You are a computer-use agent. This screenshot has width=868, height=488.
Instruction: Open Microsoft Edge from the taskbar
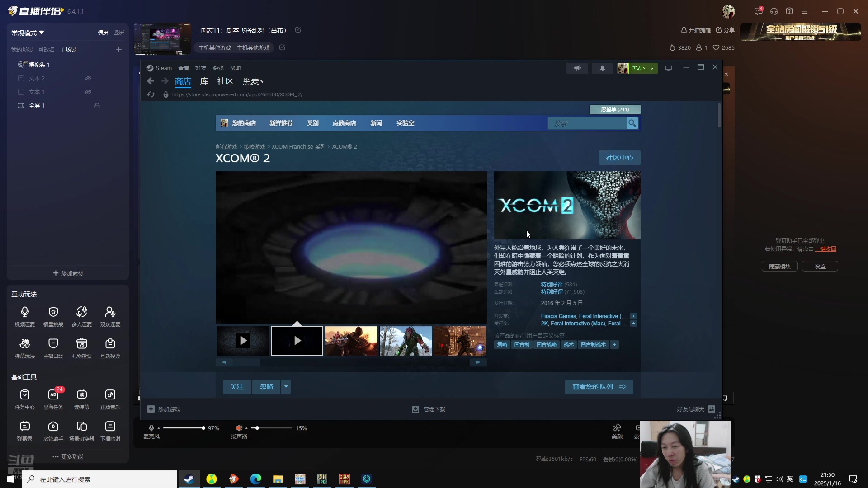256,479
